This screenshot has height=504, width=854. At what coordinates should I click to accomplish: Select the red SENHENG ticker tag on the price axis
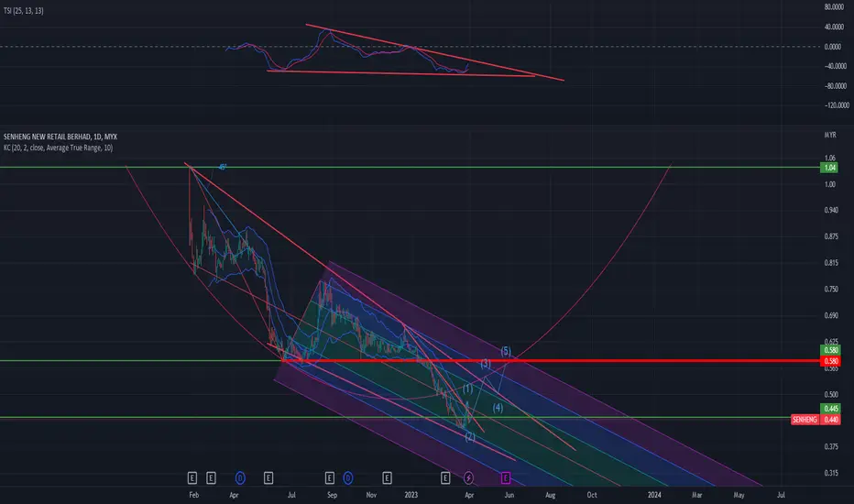pyautogui.click(x=805, y=420)
